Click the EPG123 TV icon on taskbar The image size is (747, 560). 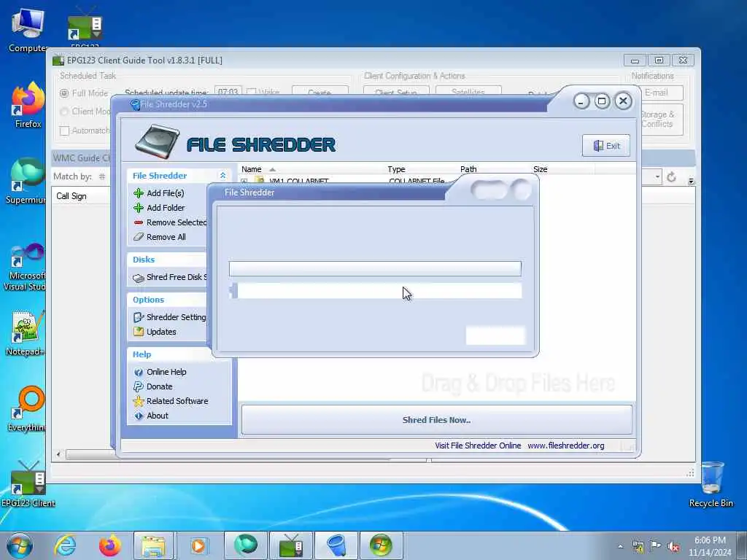(x=291, y=545)
